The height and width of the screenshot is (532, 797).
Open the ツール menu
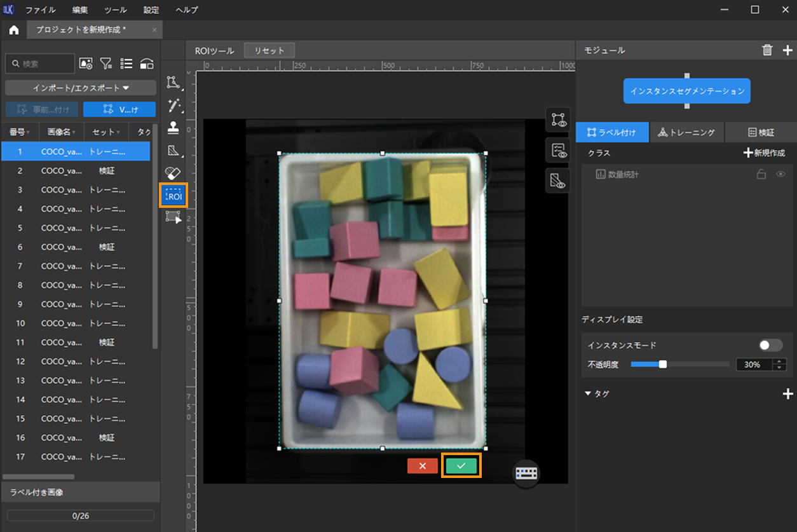[116, 10]
